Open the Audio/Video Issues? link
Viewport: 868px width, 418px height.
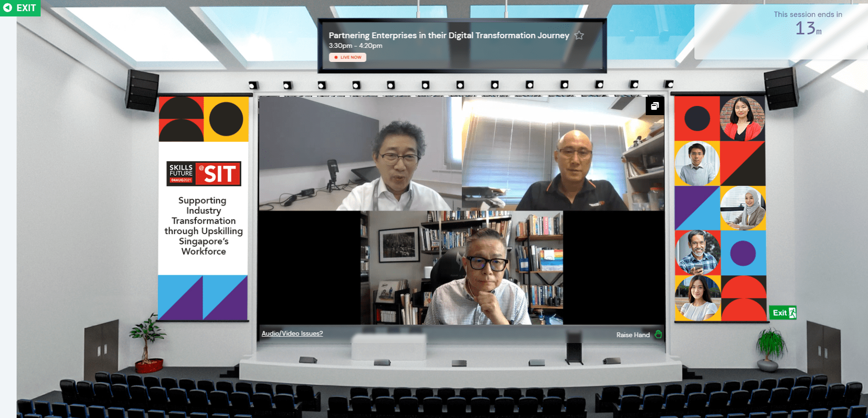pos(292,333)
